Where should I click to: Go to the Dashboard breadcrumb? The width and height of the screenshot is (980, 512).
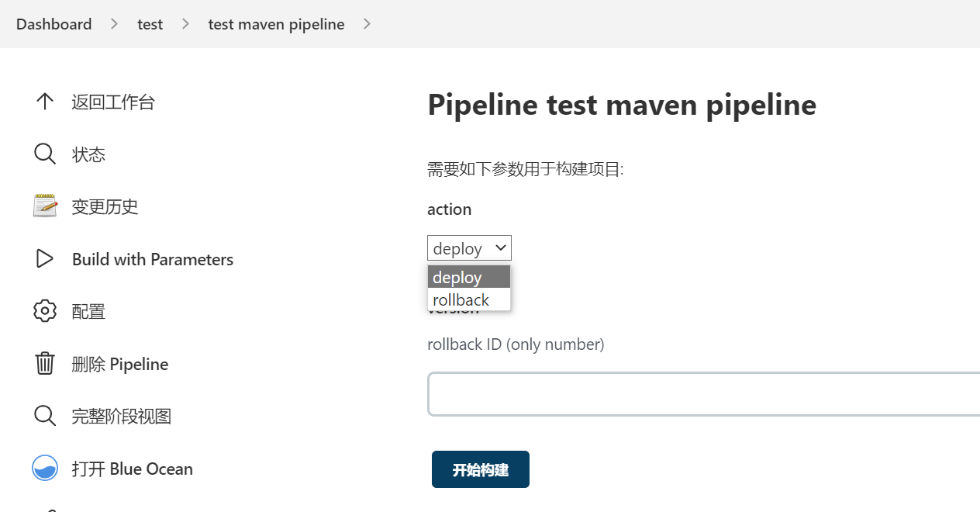click(53, 24)
